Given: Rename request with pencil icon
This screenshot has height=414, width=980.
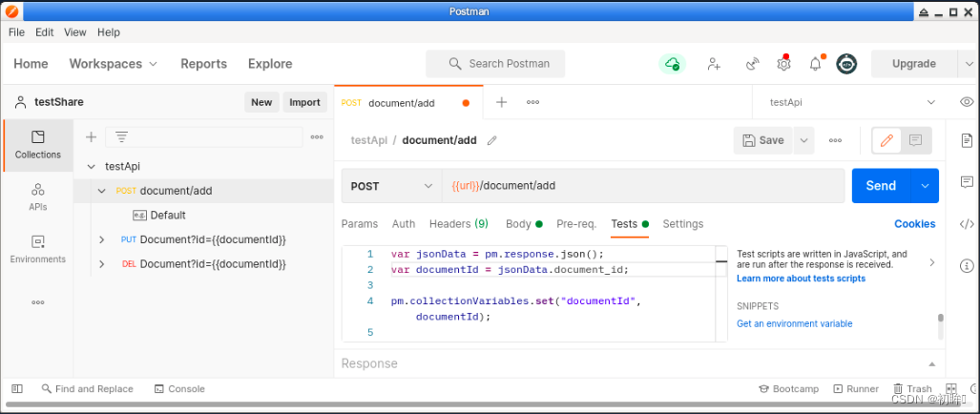Looking at the screenshot, I should [x=491, y=140].
